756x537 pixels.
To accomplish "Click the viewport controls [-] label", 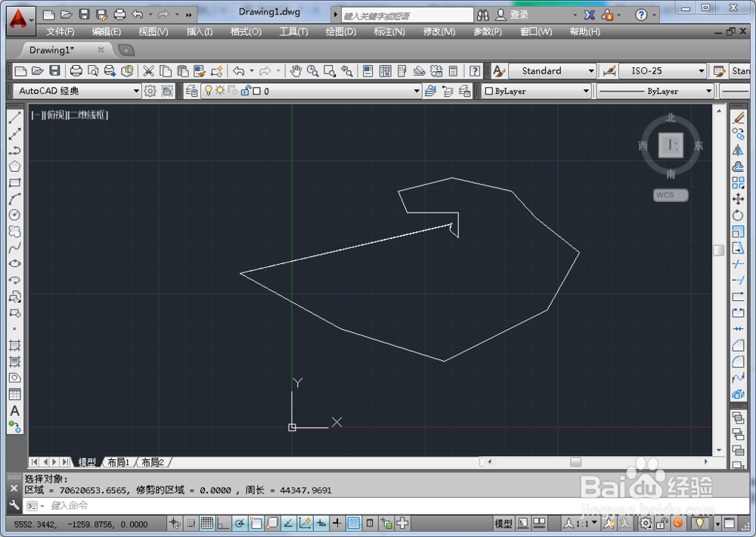I will (x=36, y=115).
